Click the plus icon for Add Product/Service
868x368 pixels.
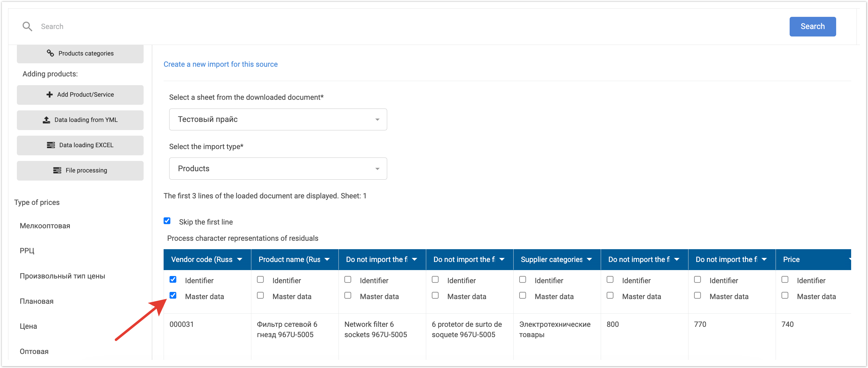pos(50,94)
